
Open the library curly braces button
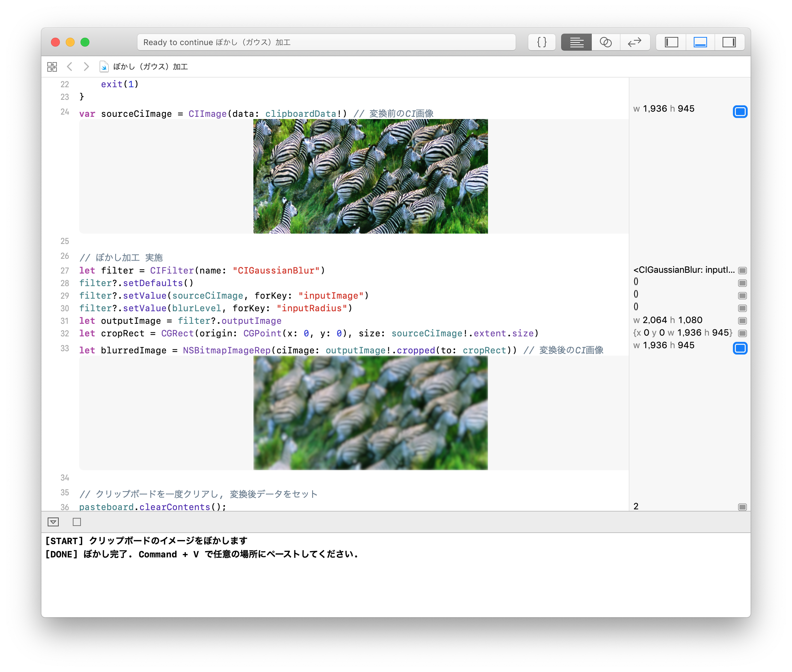pyautogui.click(x=542, y=42)
